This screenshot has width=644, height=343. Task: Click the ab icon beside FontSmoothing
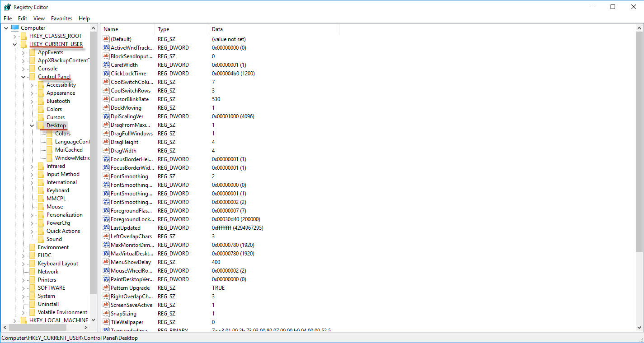(x=106, y=176)
